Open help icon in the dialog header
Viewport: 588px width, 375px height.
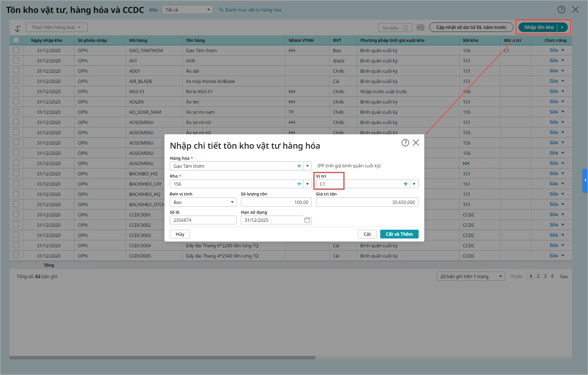click(x=405, y=143)
